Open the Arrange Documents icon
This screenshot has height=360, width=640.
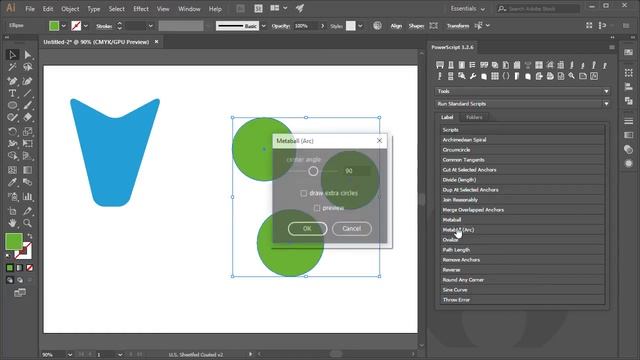(278, 8)
